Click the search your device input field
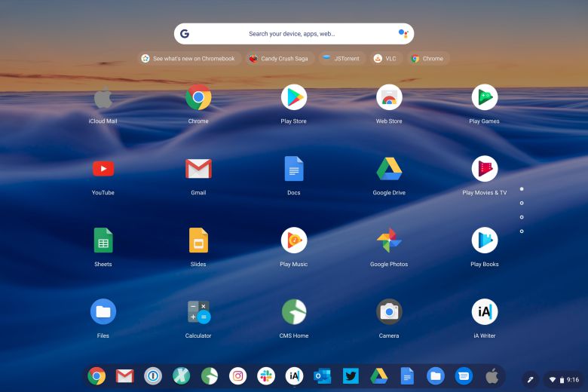The width and height of the screenshot is (588, 392). point(292,34)
